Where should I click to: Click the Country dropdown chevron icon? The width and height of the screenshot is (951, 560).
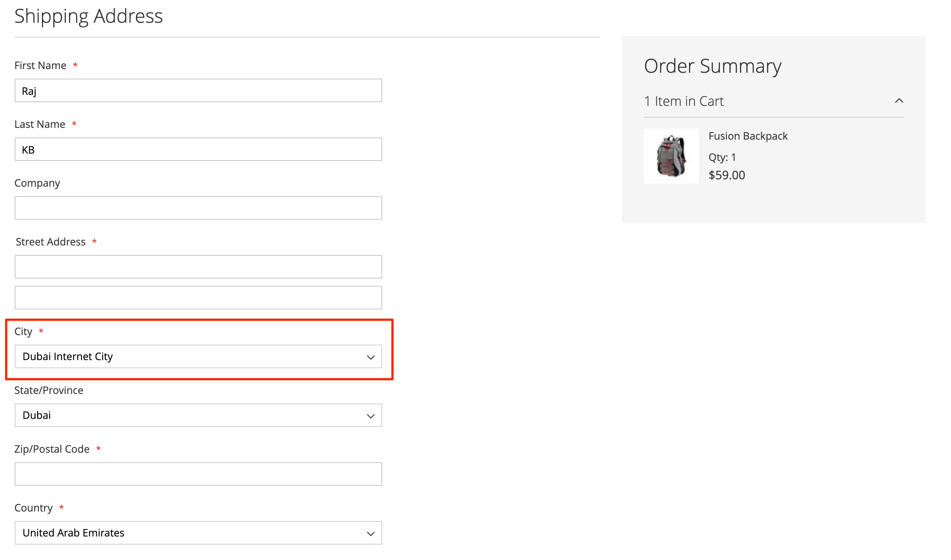pyautogui.click(x=370, y=534)
